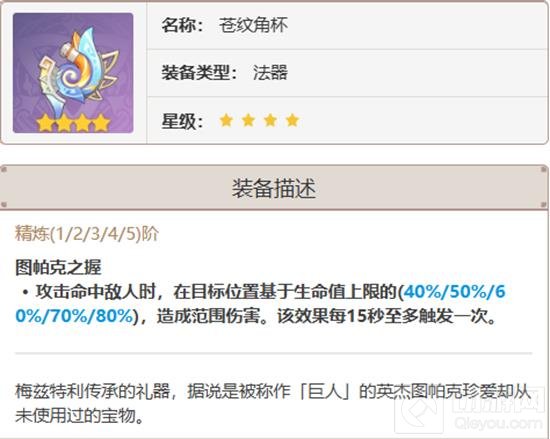This screenshot has width=550, height=439.
Task: Click the blue 40%/50%/6 percentage values
Action: pos(454,292)
